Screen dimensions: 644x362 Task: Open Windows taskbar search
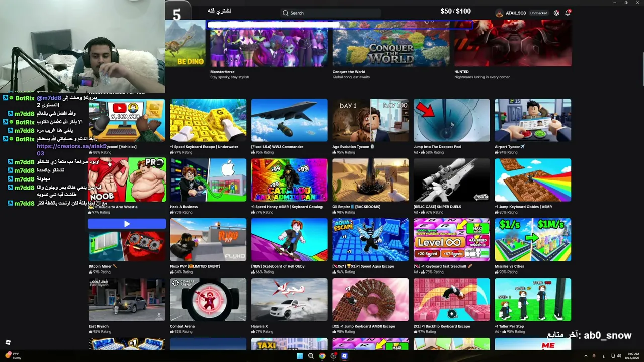[311, 356]
